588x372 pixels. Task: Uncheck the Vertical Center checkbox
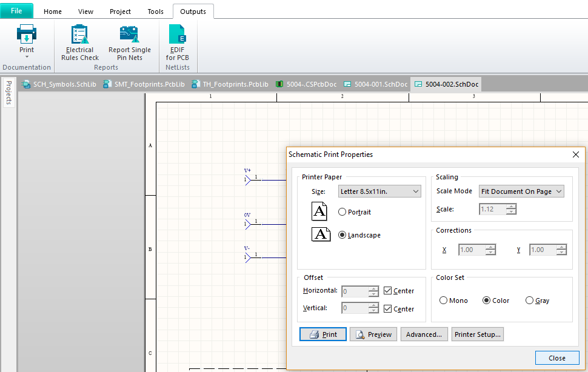[388, 308]
